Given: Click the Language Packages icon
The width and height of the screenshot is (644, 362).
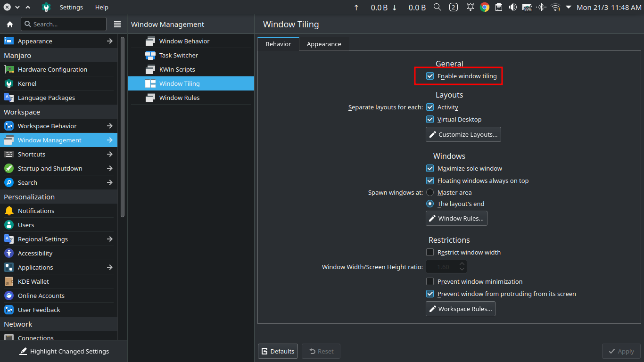Looking at the screenshot, I should [9, 98].
